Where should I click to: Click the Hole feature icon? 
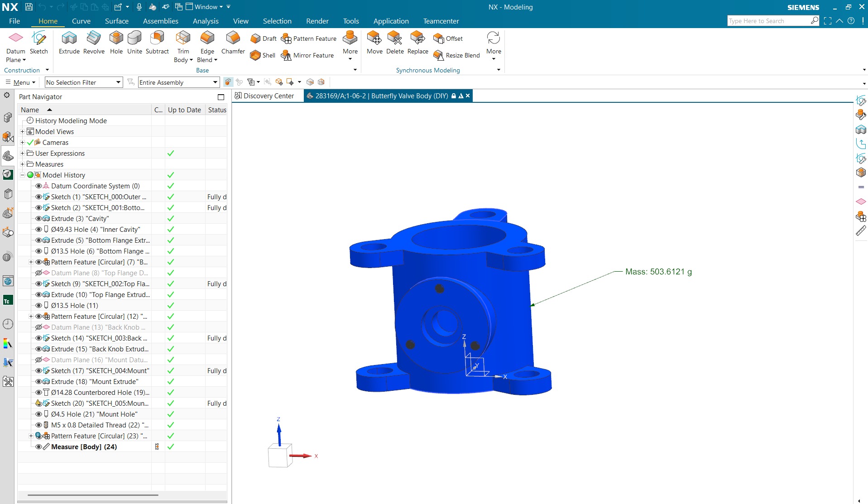click(116, 43)
